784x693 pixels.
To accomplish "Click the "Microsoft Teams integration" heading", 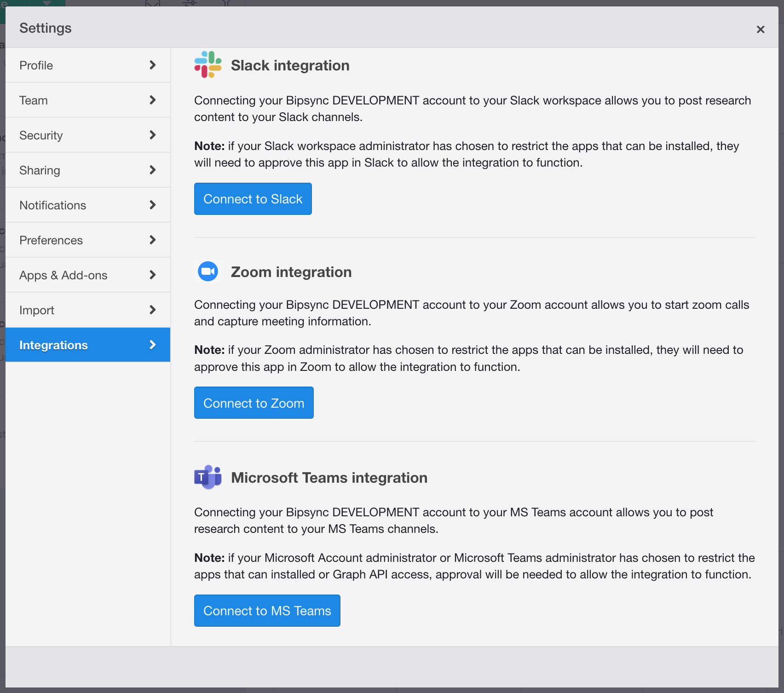I will coord(329,478).
